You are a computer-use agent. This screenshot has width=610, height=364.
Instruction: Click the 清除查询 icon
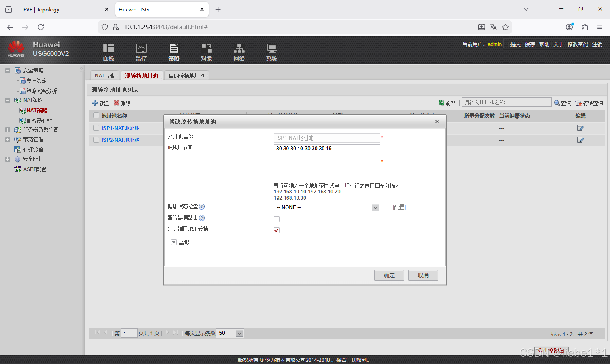tap(578, 103)
